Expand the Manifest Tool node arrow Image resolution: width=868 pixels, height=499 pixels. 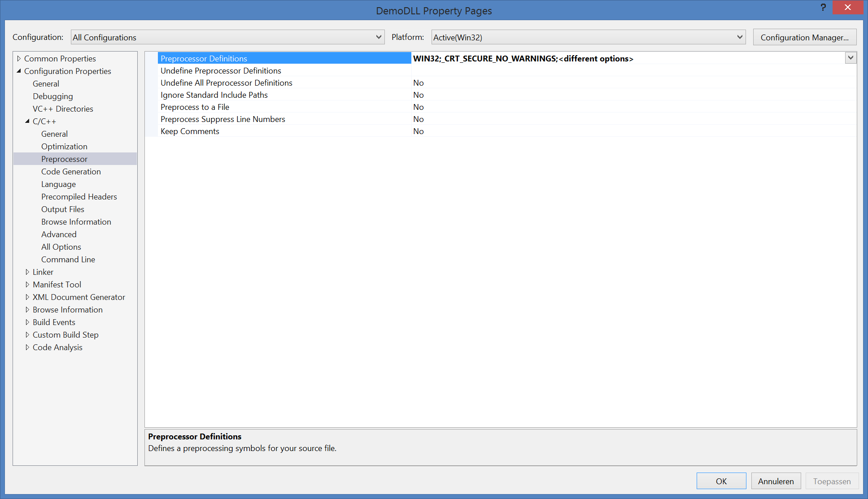coord(27,284)
